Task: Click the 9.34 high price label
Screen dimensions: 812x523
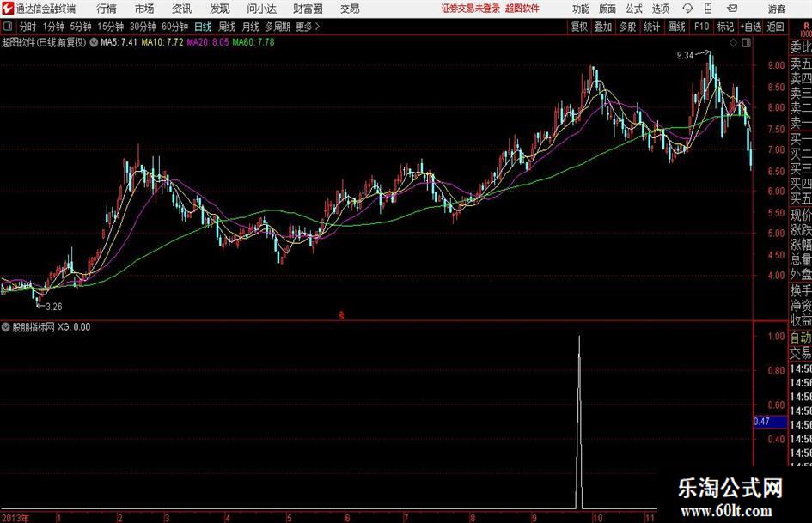Action: (685, 56)
